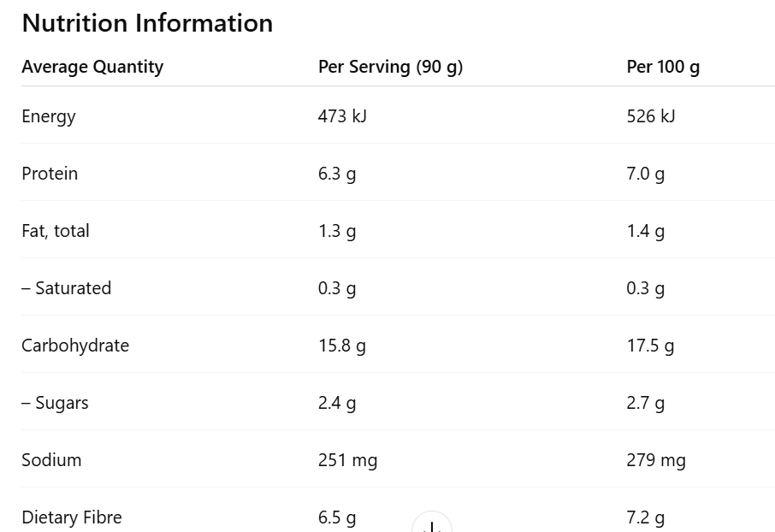
Task: Select the Per 100 g column header
Action: [x=663, y=67]
